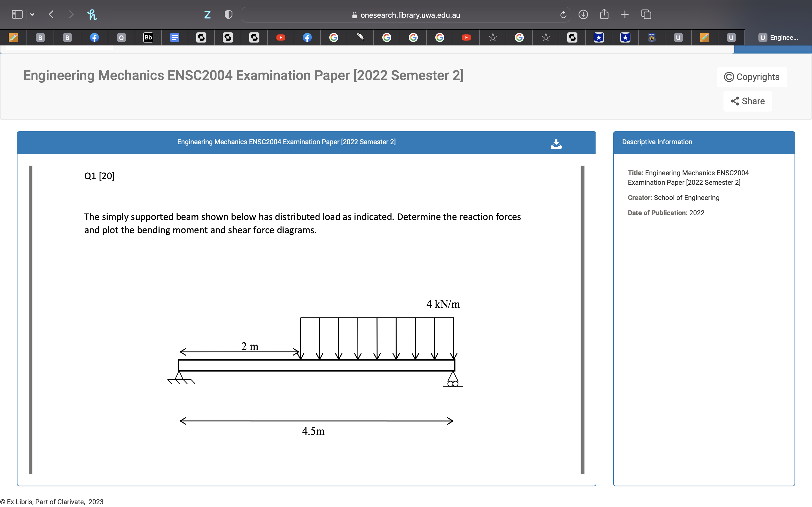Click the document download icon

pos(556,144)
